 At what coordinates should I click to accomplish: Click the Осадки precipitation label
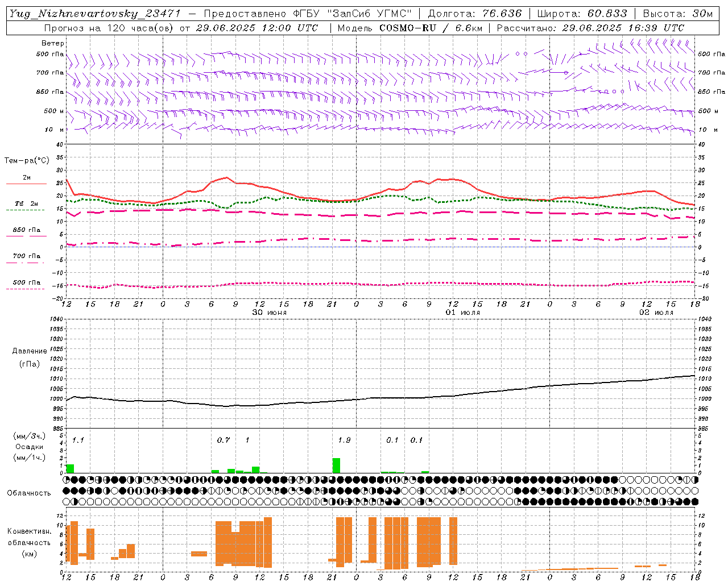(30, 447)
